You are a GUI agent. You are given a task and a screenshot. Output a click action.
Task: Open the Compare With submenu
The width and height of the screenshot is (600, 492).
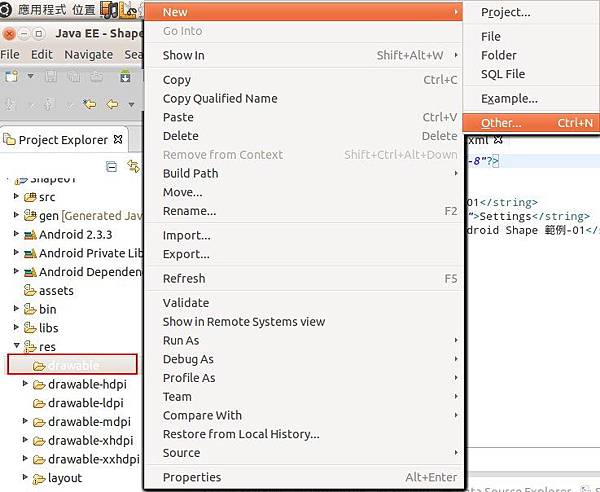click(303, 416)
